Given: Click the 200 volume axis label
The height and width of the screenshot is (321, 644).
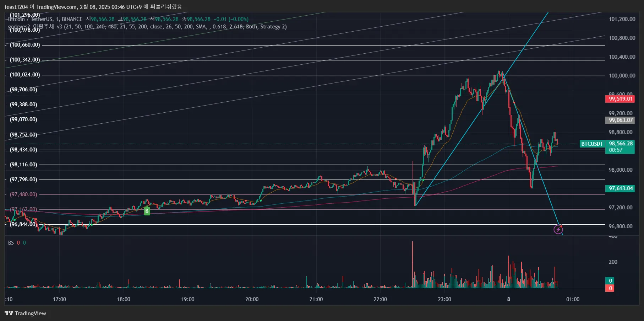Looking at the screenshot, I should point(613,262).
